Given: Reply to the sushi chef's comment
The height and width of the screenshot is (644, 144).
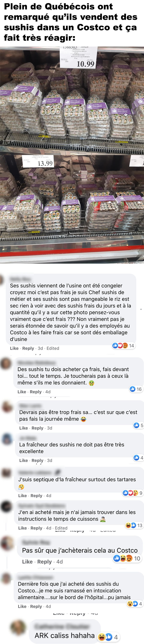Looking at the screenshot, I should click(28, 348).
